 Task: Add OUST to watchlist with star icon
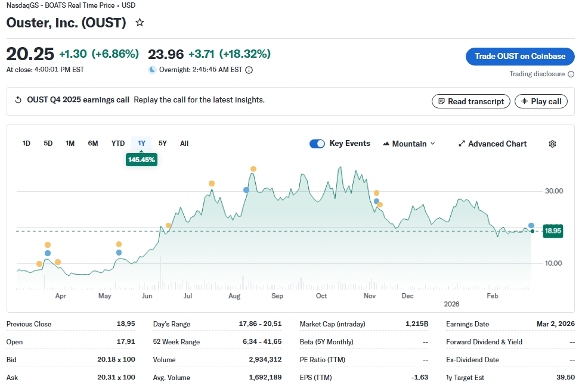point(140,23)
